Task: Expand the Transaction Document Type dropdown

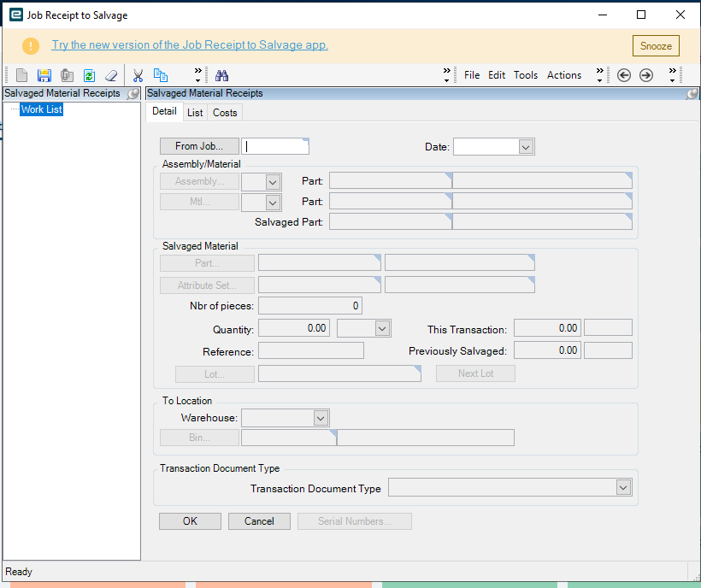Action: pos(623,487)
